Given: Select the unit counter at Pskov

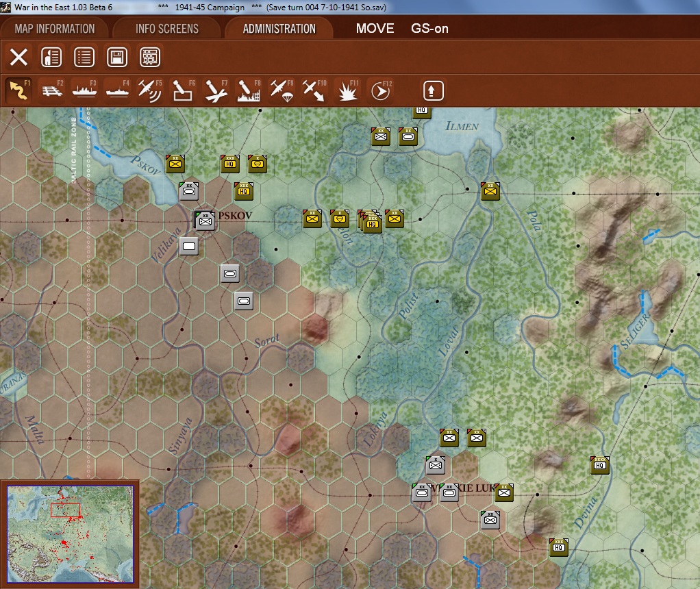Looking at the screenshot, I should (205, 220).
